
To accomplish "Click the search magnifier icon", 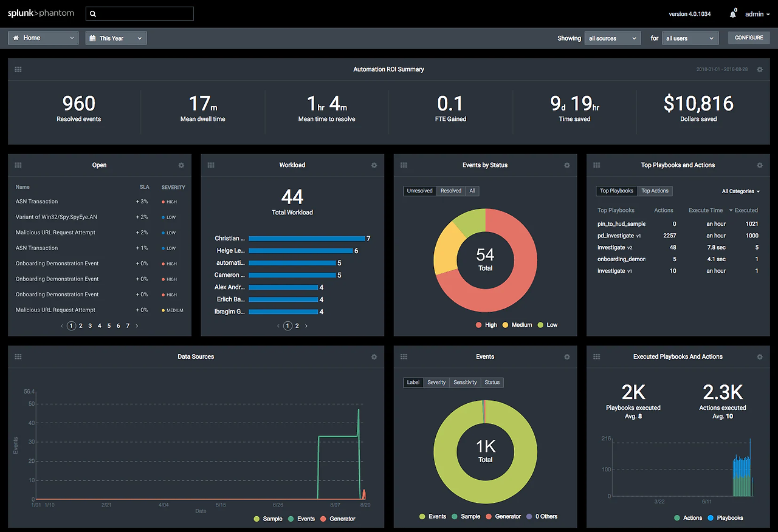I will click(92, 13).
